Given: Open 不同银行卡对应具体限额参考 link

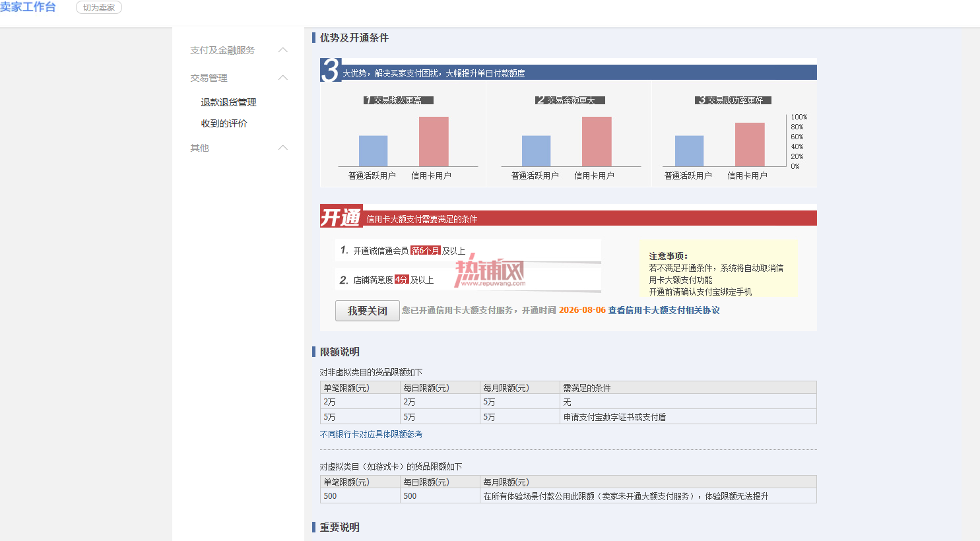Looking at the screenshot, I should (x=371, y=434).
